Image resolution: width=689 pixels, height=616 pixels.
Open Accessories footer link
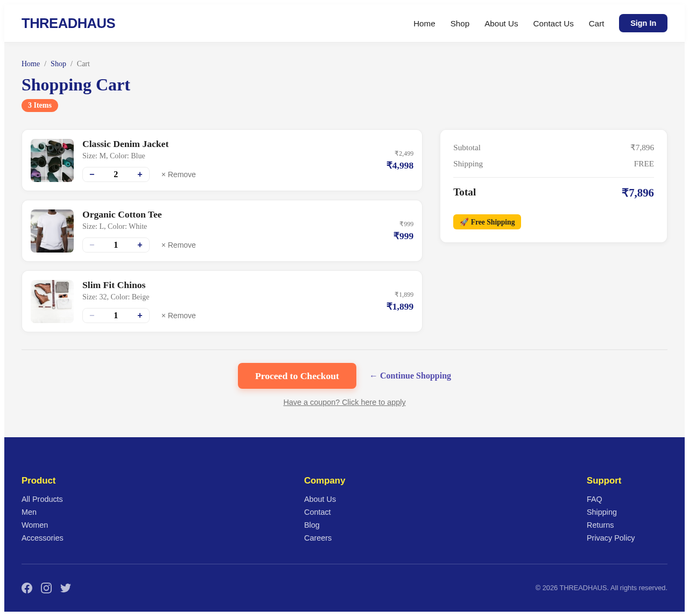click(43, 538)
